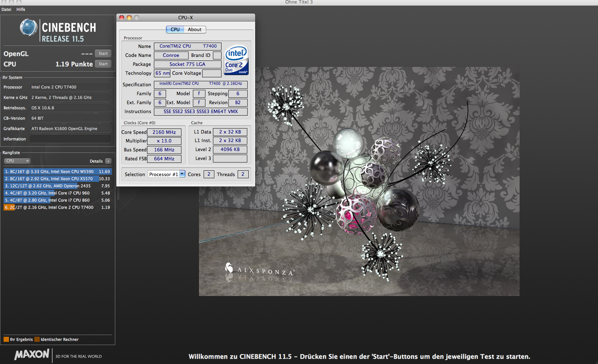Click the Kerne x GHz value field

click(71, 97)
